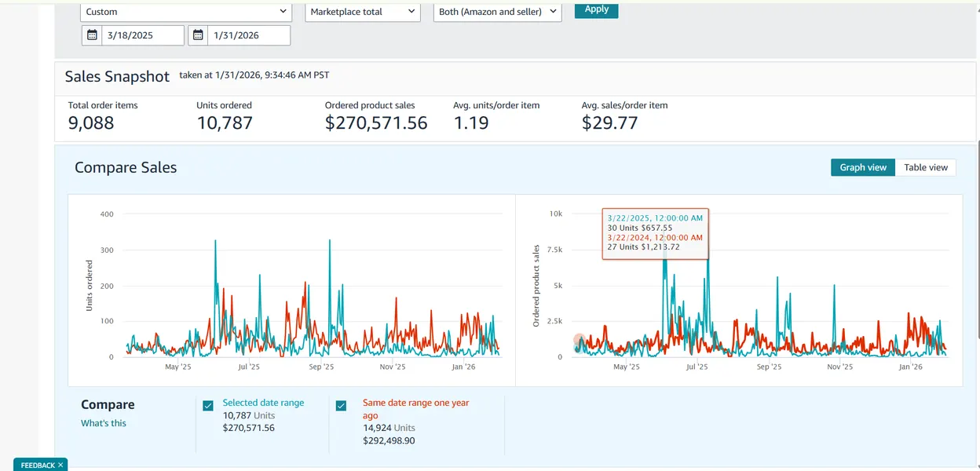980x471 pixels.
Task: Open the Marketplace total dropdown
Action: [363, 12]
